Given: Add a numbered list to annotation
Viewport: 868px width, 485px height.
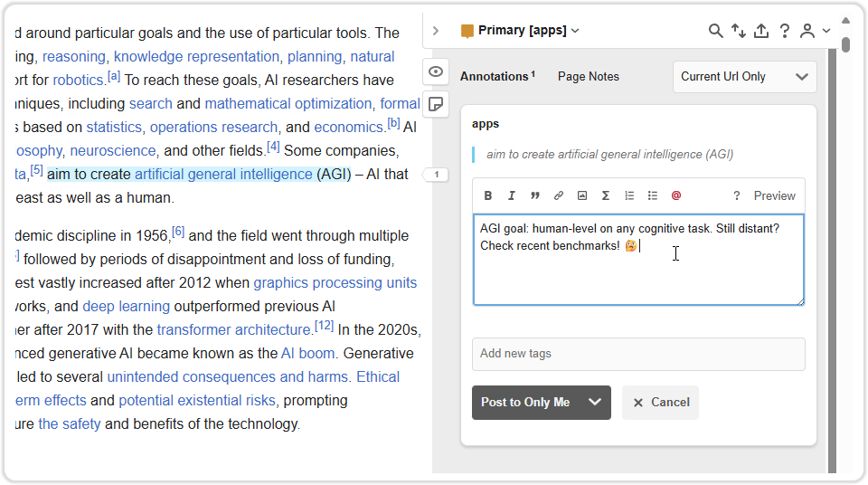Looking at the screenshot, I should 629,195.
